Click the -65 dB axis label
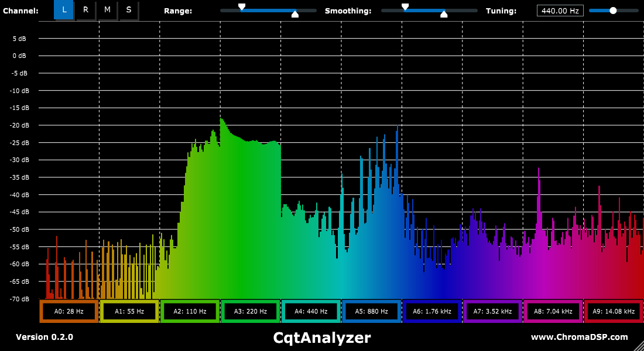This screenshot has width=644, height=351. pyautogui.click(x=19, y=281)
